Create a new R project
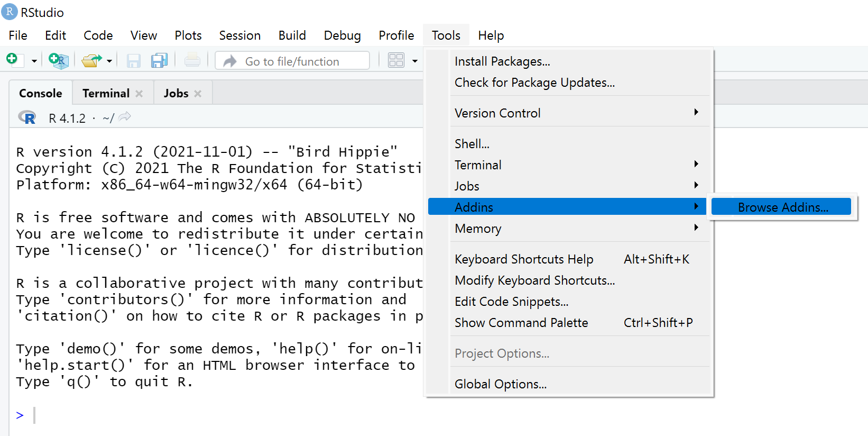 pos(58,60)
